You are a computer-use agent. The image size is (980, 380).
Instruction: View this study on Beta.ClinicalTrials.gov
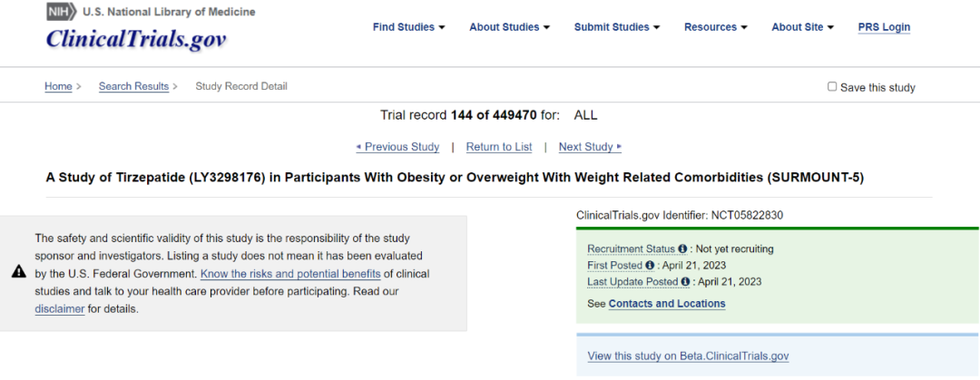(x=688, y=356)
